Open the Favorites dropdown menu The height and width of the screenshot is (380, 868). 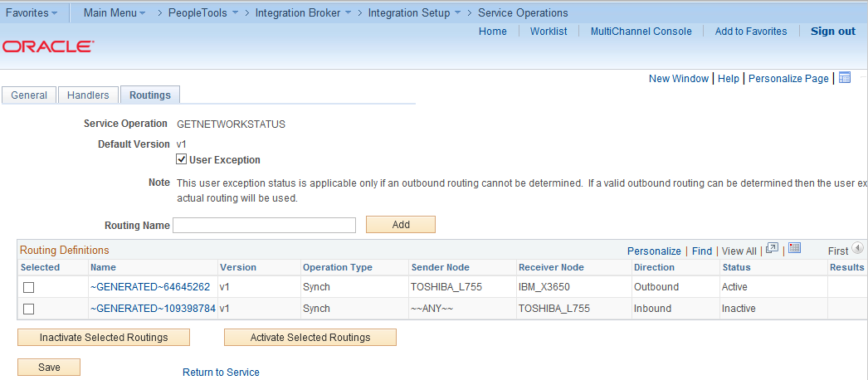32,12
